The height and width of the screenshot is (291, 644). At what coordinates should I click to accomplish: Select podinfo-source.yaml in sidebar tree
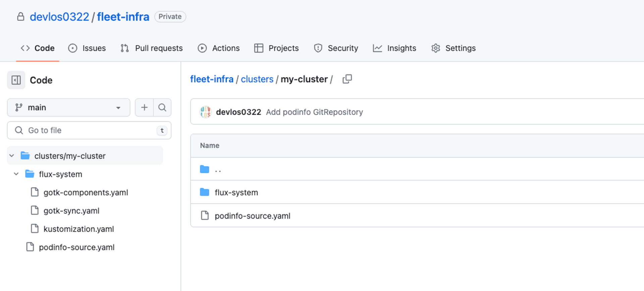pos(77,247)
